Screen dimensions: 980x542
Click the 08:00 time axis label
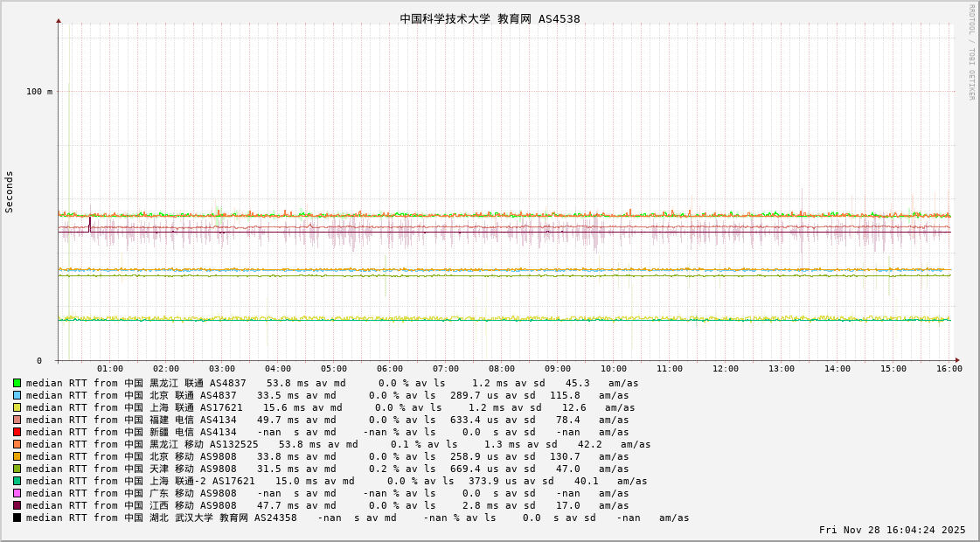pos(502,369)
